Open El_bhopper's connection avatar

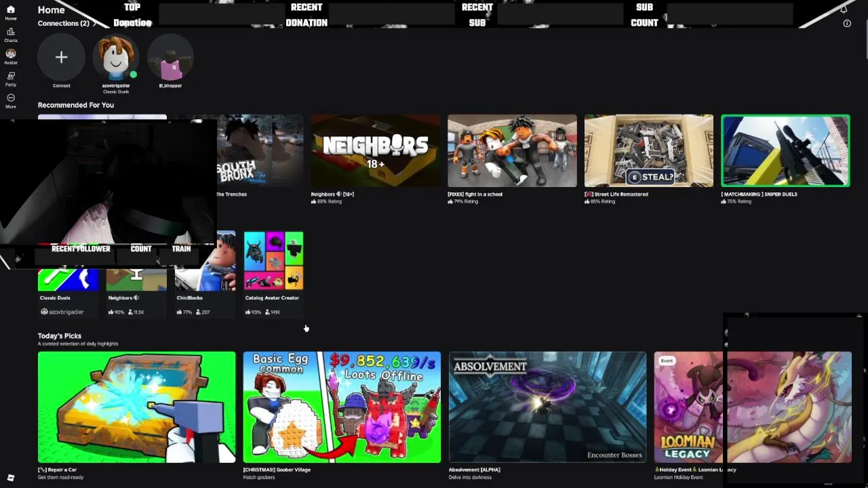170,58
